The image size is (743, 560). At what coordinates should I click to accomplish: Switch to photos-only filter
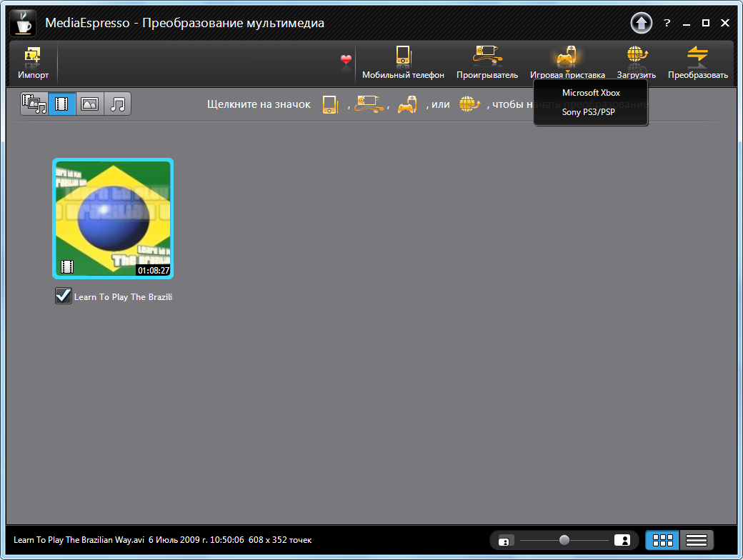click(x=90, y=104)
